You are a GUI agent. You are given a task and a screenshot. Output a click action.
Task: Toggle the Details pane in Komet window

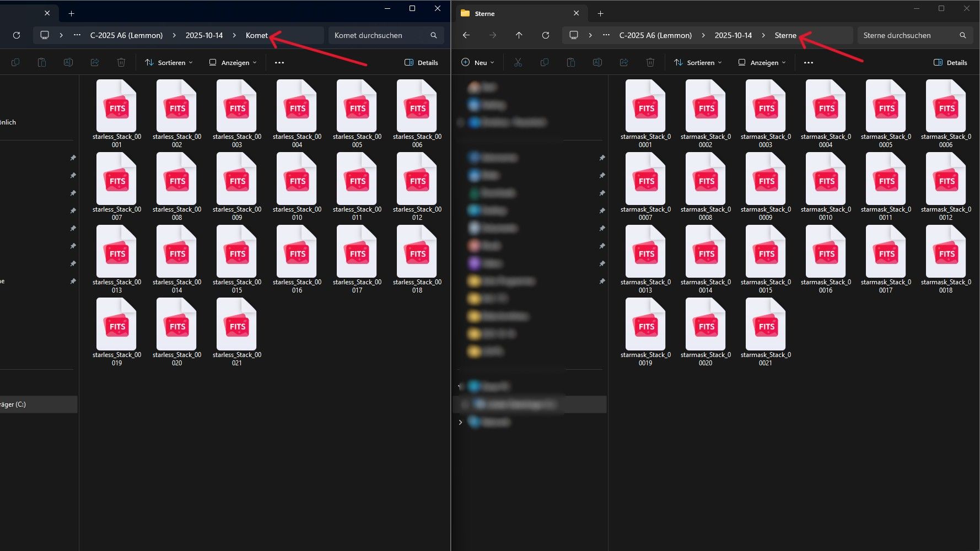point(421,63)
